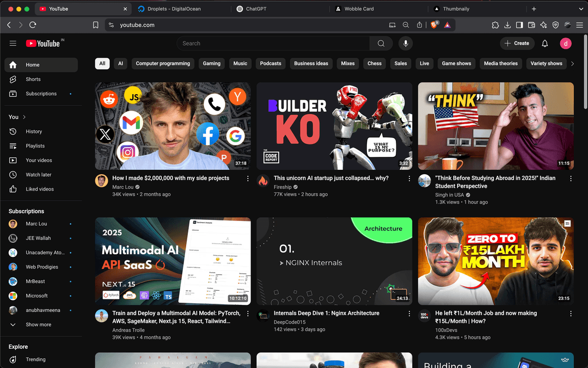Open the hamburger guide menu
The height and width of the screenshot is (368, 588).
click(13, 44)
